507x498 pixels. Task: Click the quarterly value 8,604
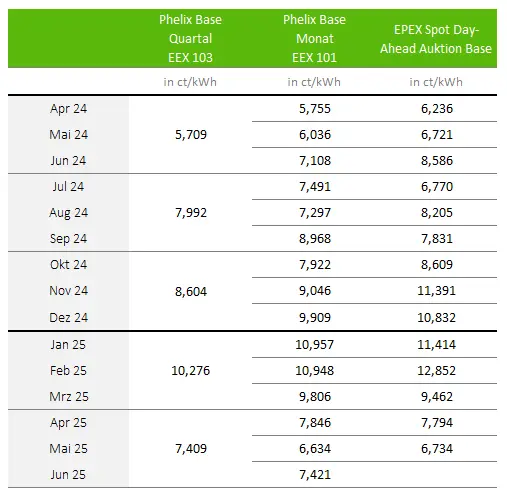(x=191, y=292)
